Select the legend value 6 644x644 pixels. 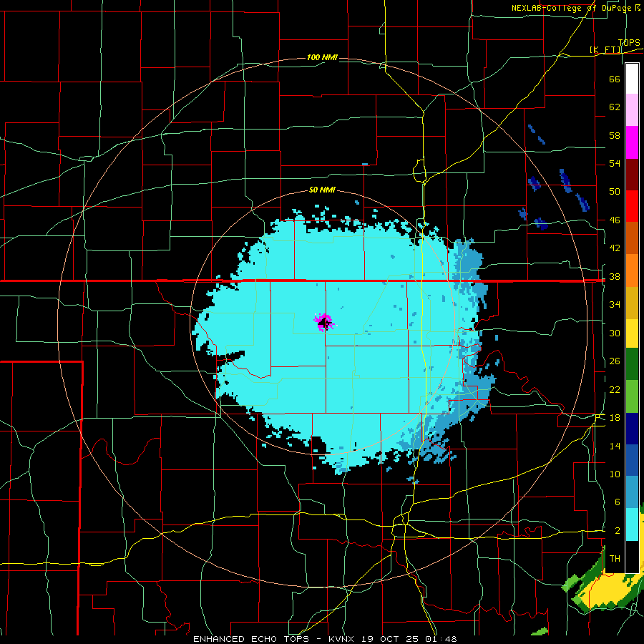point(617,502)
